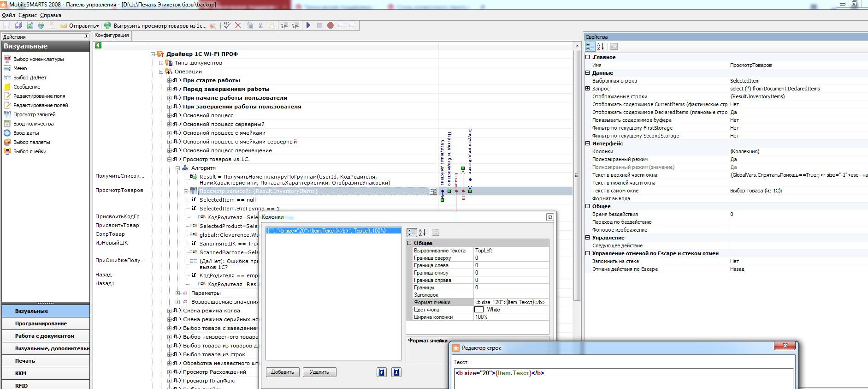The width and height of the screenshot is (868, 389).
Task: Click the red record circle icon
Action: click(331, 25)
